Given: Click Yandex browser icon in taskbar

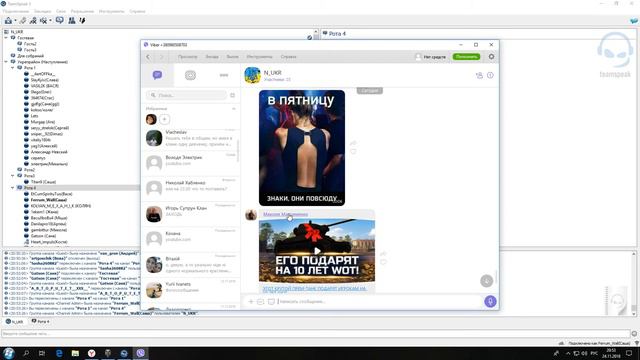Looking at the screenshot, I should [91, 353].
